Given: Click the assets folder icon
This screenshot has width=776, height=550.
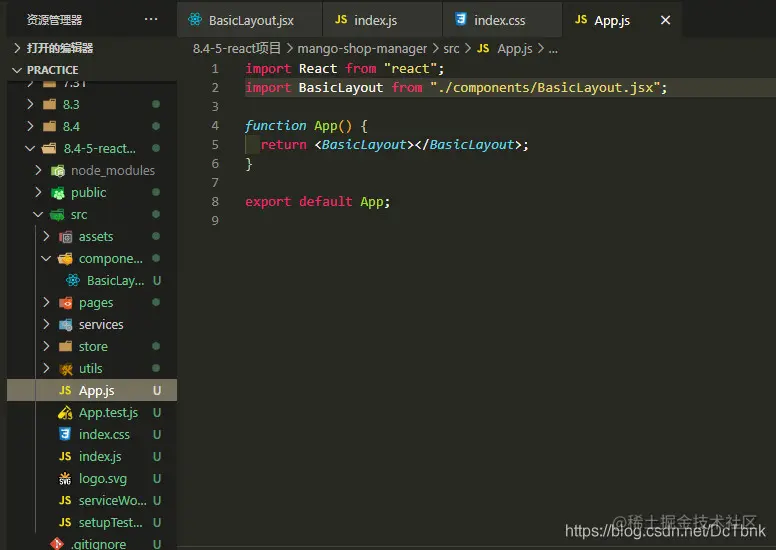Looking at the screenshot, I should coord(66,237).
